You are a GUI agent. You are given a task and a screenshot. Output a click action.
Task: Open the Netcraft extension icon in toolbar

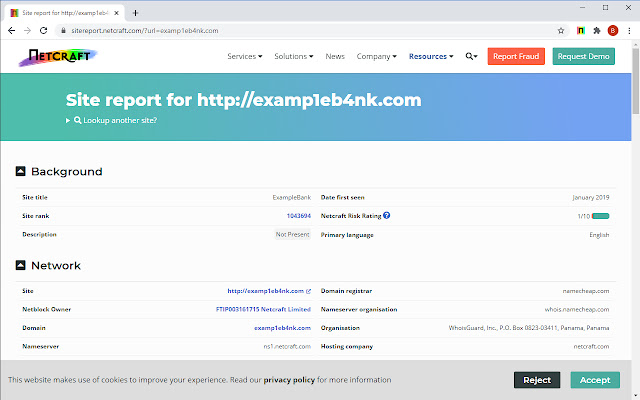coord(580,31)
